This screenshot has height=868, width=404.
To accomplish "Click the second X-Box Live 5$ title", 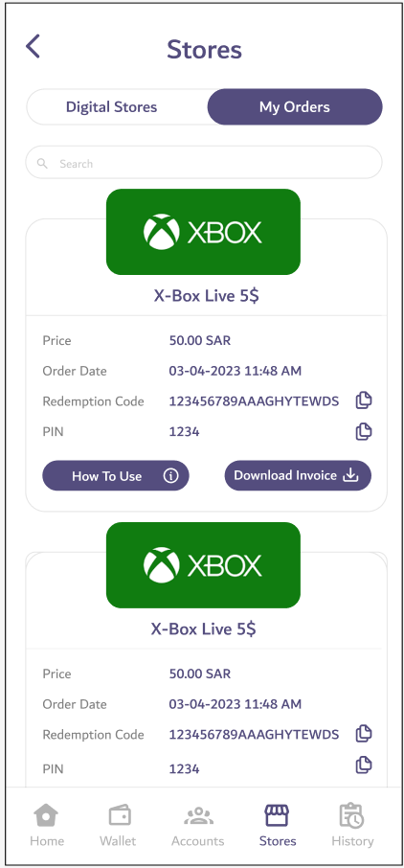I will tap(203, 629).
